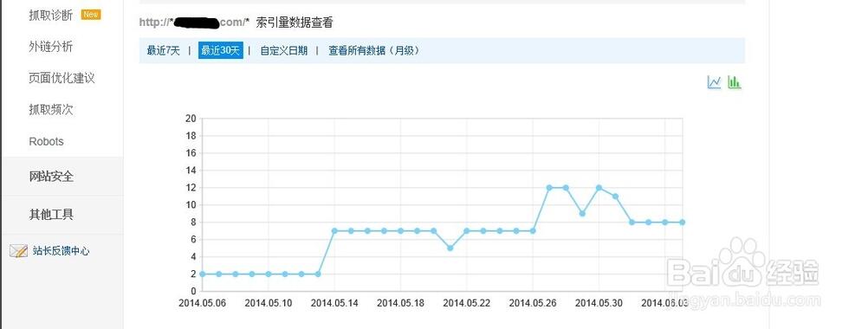Open 抓取诊断 in sidebar
Screen dimensions: 868x329
click(x=51, y=16)
